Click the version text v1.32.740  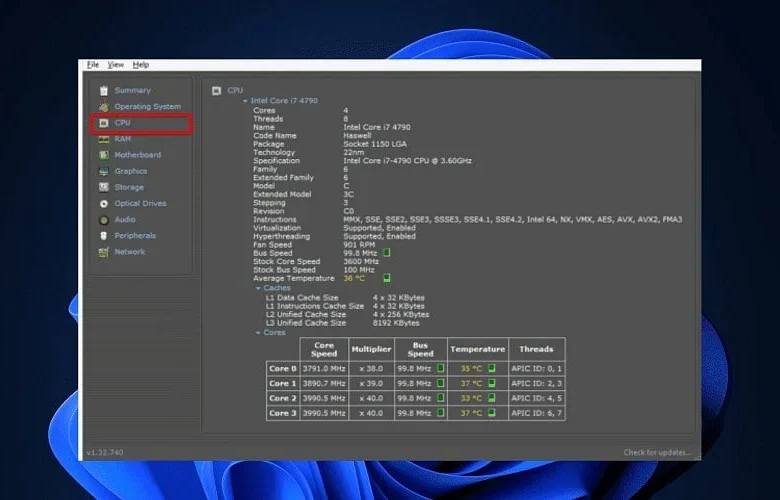coord(104,452)
